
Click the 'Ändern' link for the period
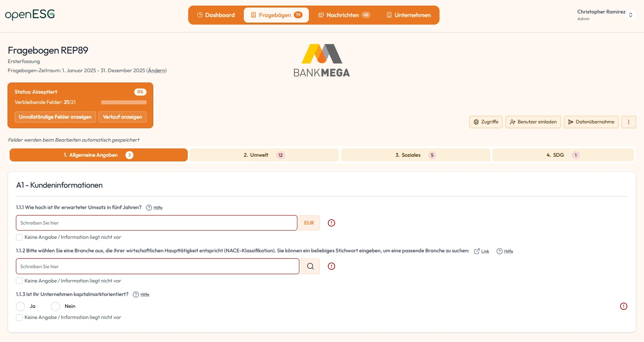(156, 71)
